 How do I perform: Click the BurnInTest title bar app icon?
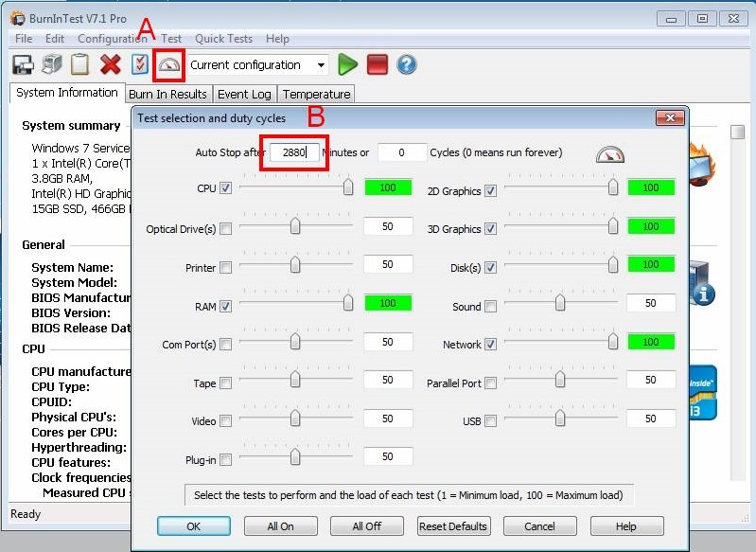point(18,19)
